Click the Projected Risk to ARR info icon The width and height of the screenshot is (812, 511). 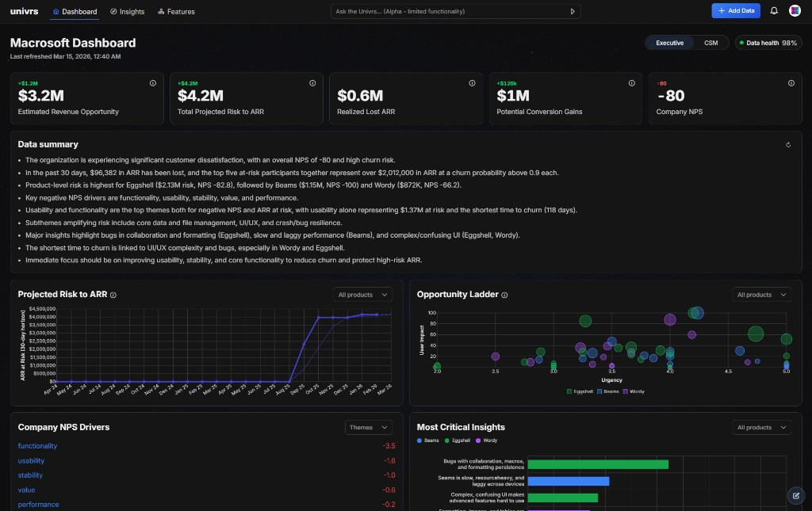(112, 294)
